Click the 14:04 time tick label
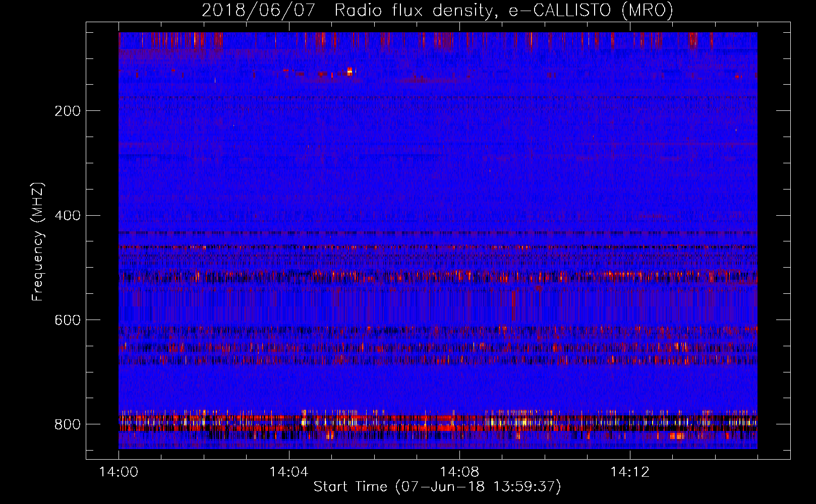 [x=289, y=472]
